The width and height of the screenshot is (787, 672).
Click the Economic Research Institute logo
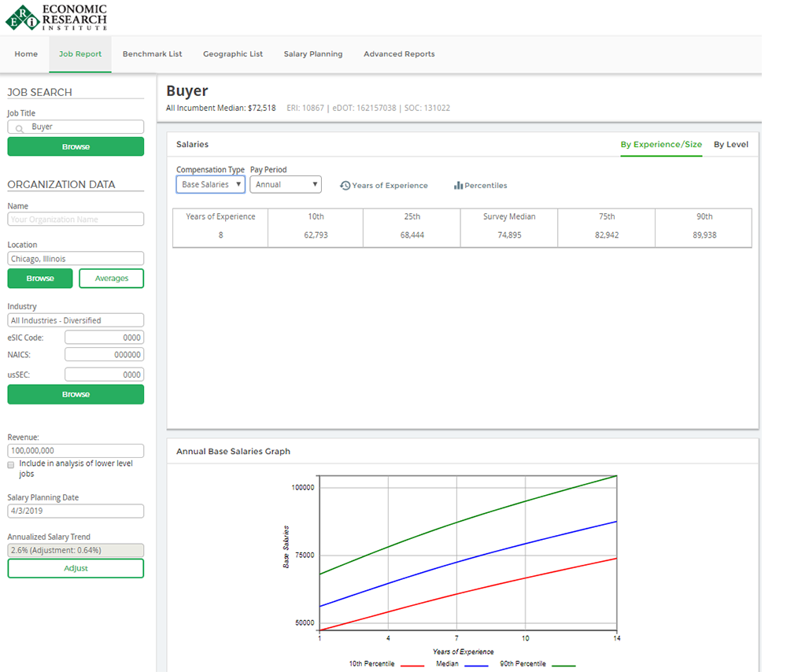[x=56, y=17]
